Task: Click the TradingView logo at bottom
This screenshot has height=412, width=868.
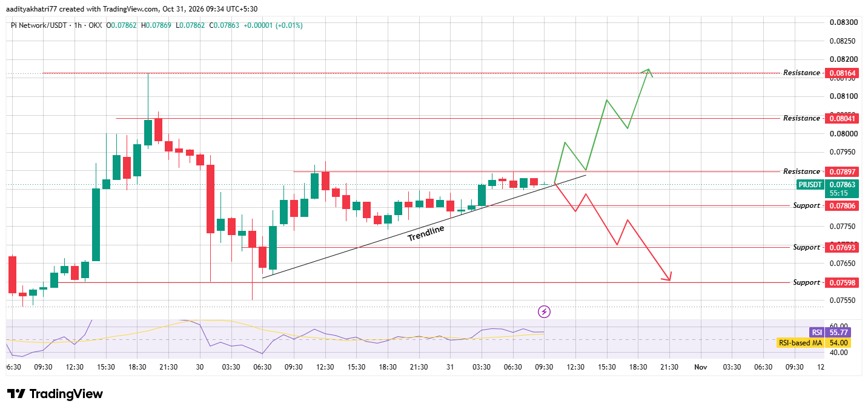Action: pyautogui.click(x=55, y=394)
